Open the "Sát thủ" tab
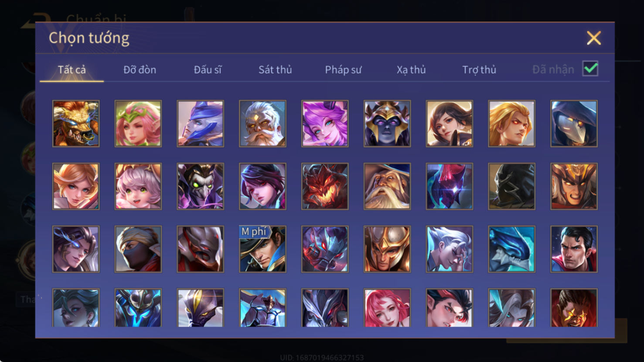Image resolution: width=644 pixels, height=362 pixels. click(275, 70)
